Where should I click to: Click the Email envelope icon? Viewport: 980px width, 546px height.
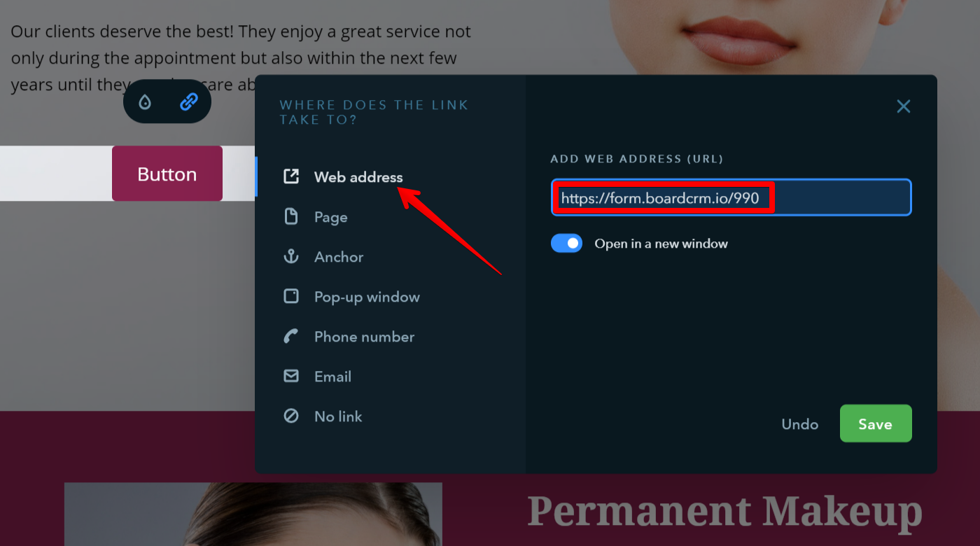(x=290, y=376)
